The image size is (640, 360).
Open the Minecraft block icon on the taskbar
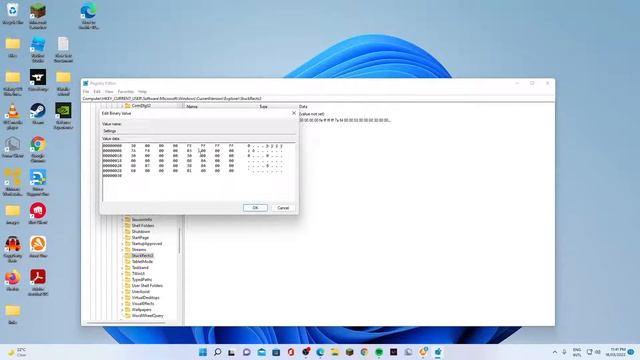pos(349,352)
